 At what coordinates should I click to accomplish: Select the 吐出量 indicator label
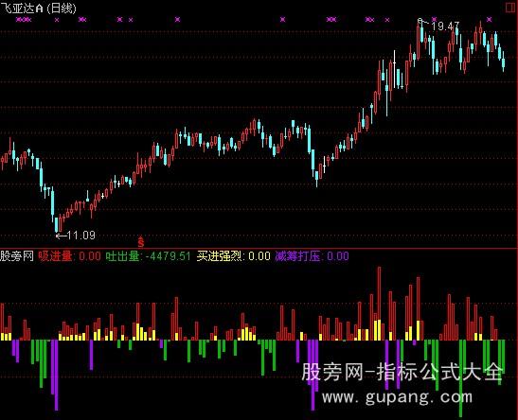coord(122,256)
